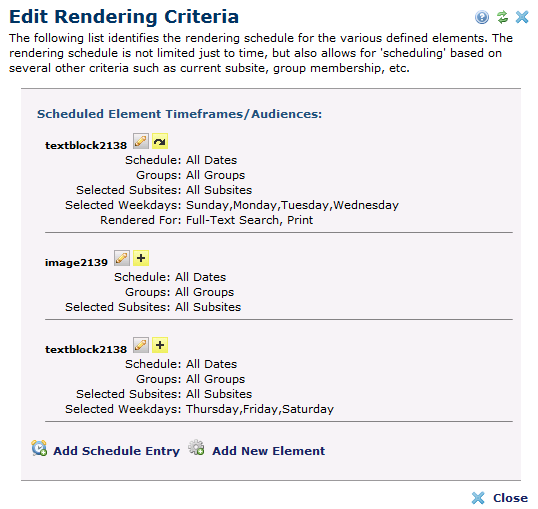Close dialog with the top-right X icon
Screen dimensions: 538x509
[522, 17]
